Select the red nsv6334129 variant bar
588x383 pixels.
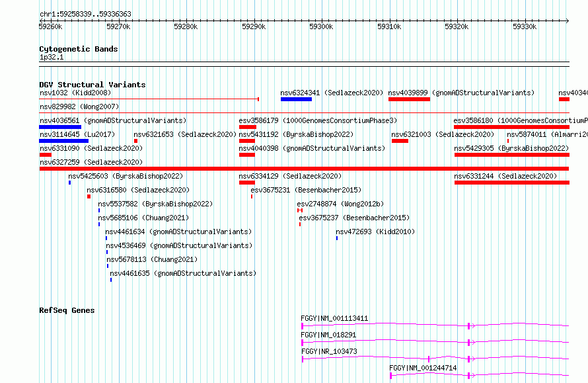tap(247, 183)
